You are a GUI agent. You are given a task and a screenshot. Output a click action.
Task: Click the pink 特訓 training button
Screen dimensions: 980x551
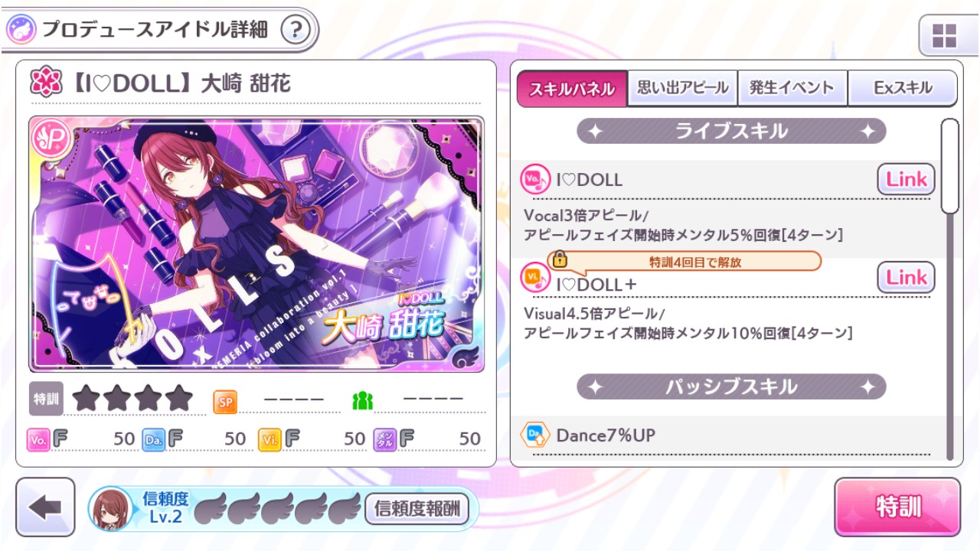897,507
